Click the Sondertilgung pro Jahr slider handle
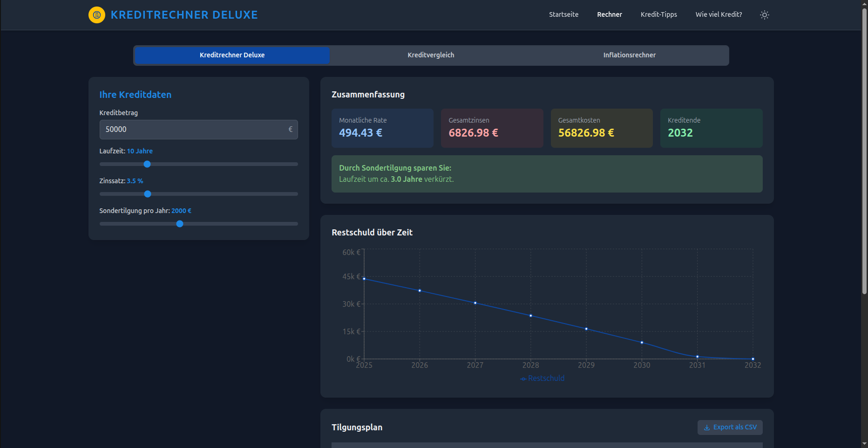This screenshot has width=868, height=448. click(x=180, y=224)
